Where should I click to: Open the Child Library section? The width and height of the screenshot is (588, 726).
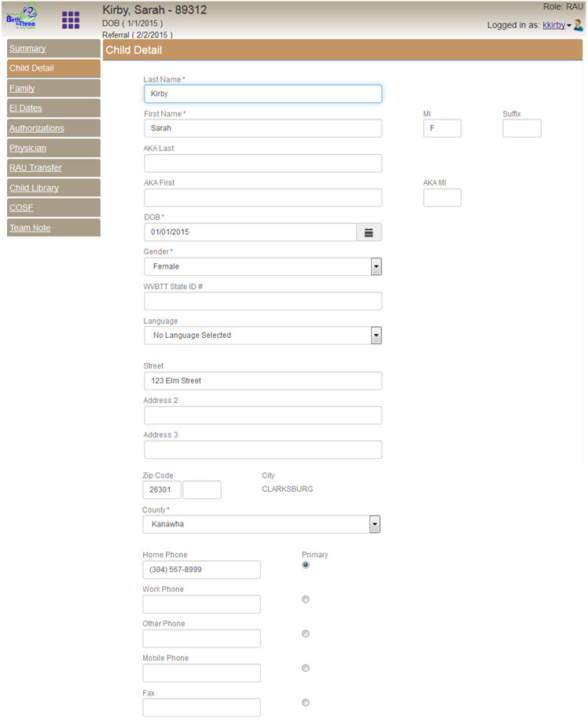pos(53,188)
